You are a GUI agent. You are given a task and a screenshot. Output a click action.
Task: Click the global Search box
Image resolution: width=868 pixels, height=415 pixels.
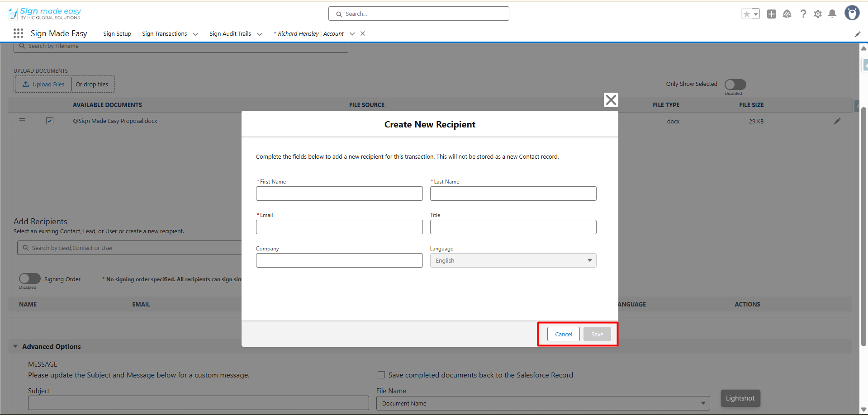click(x=419, y=14)
